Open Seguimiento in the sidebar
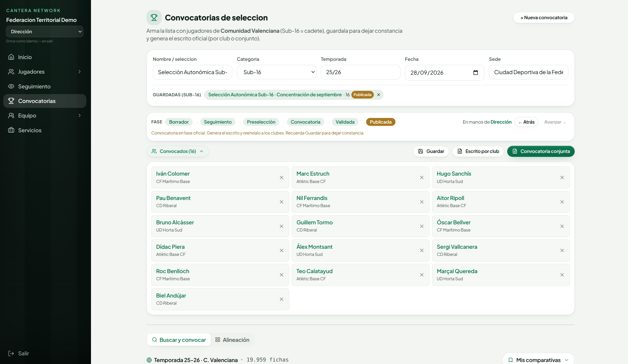This screenshot has width=628, height=364. point(45,86)
